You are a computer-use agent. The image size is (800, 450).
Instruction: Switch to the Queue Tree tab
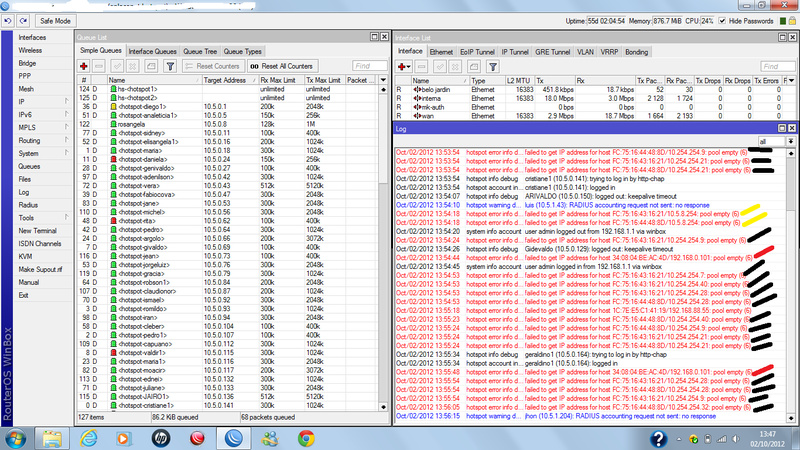(x=200, y=50)
